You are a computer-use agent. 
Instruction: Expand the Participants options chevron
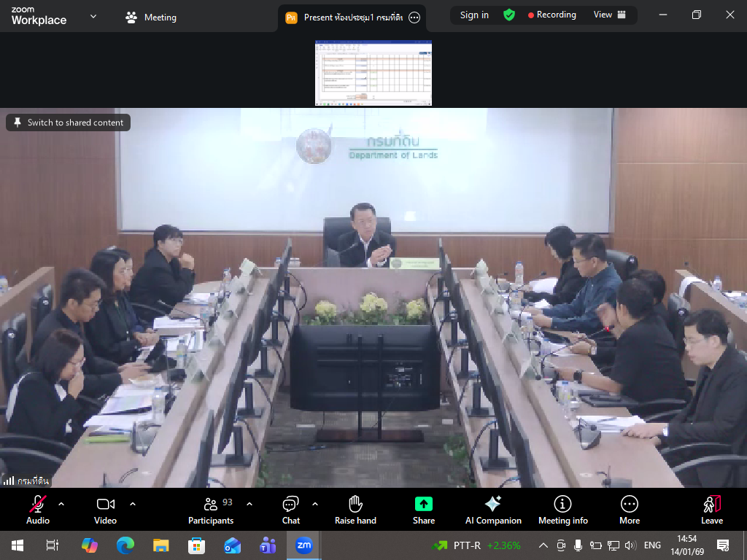pos(249,504)
